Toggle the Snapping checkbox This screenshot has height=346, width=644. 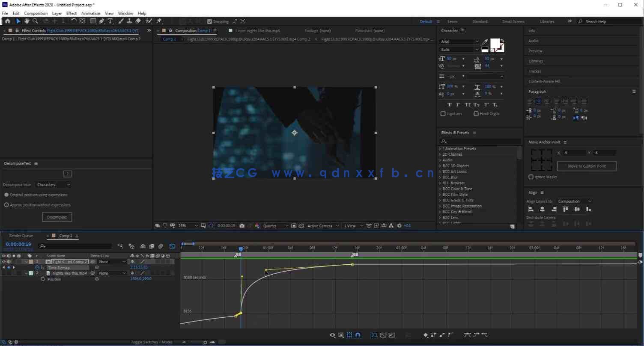tap(209, 21)
